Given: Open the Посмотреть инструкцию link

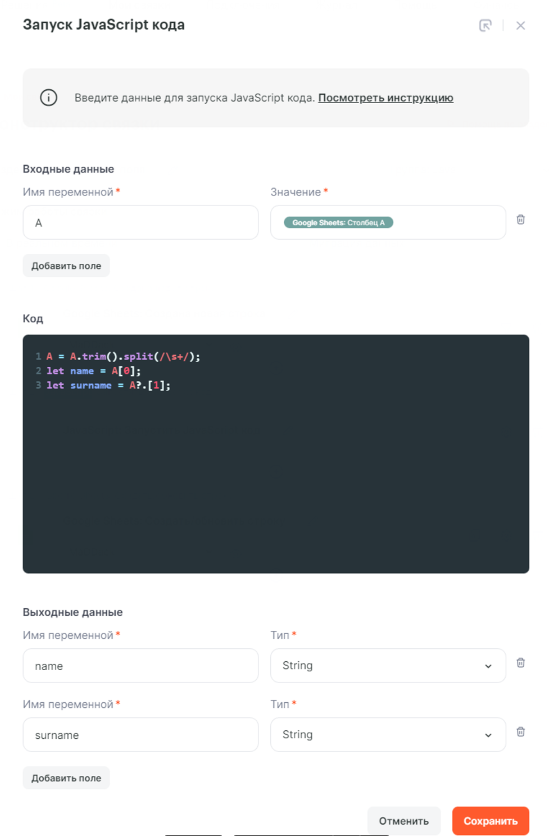Looking at the screenshot, I should click(x=386, y=98).
